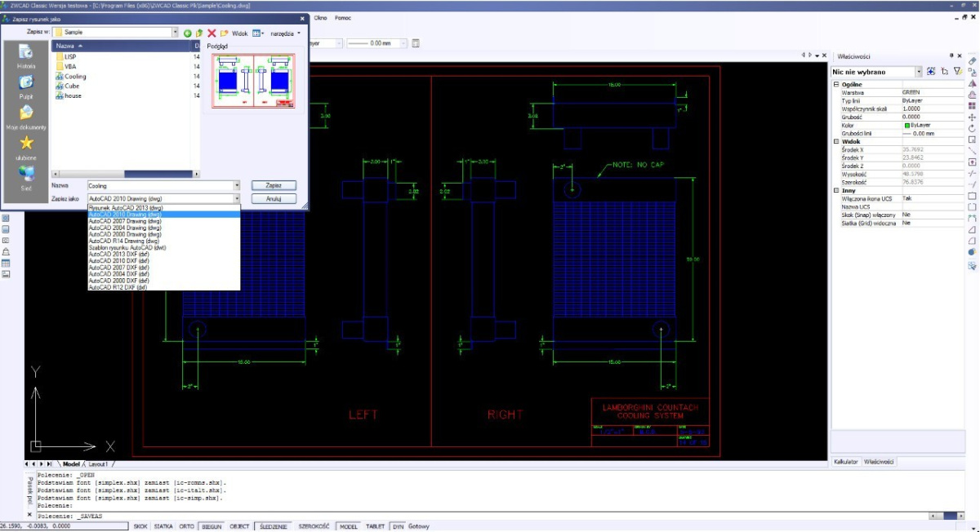
Task: Collapse the 'Zapisz jako' file type dropdown
Action: (237, 198)
